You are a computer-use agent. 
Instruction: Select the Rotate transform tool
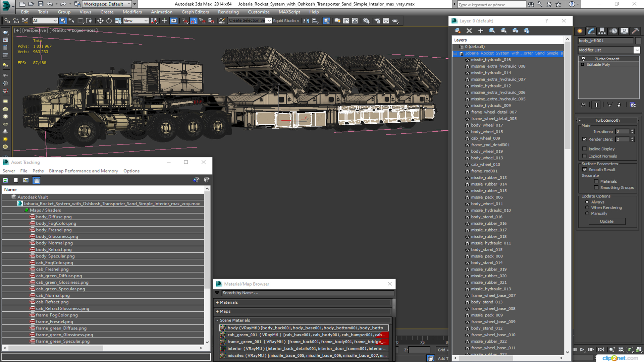109,21
